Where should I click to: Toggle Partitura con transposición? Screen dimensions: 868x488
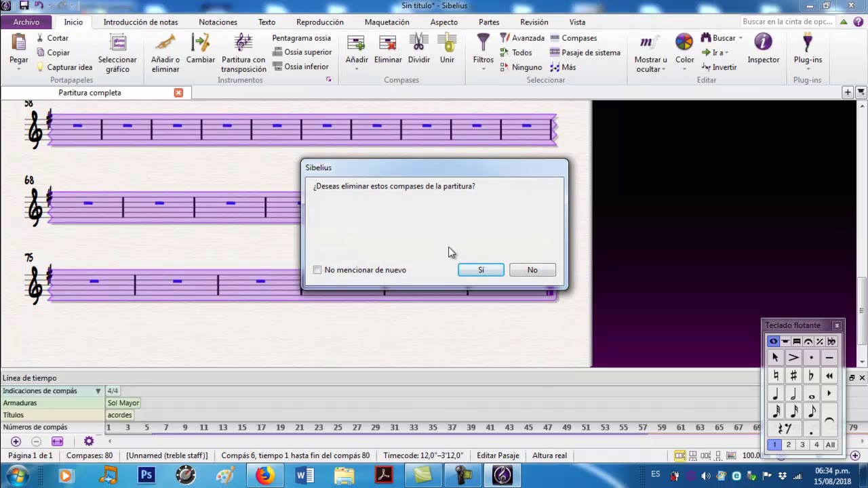pos(243,53)
